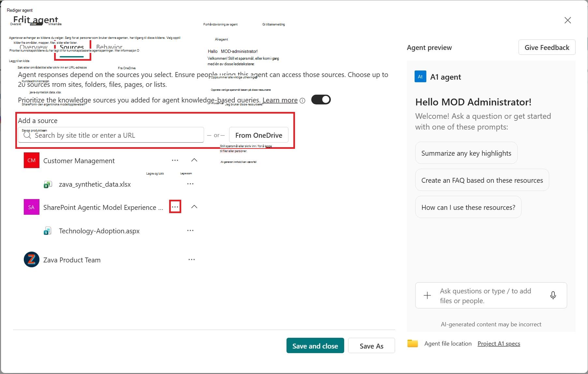Click plus icon in chat box
588x374 pixels.
[x=427, y=295]
